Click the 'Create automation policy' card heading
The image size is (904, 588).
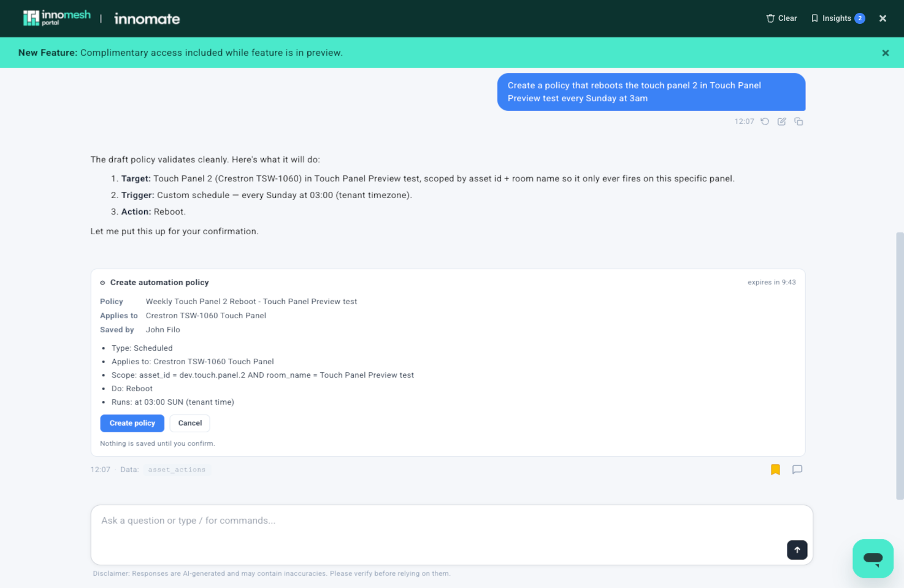(x=159, y=283)
